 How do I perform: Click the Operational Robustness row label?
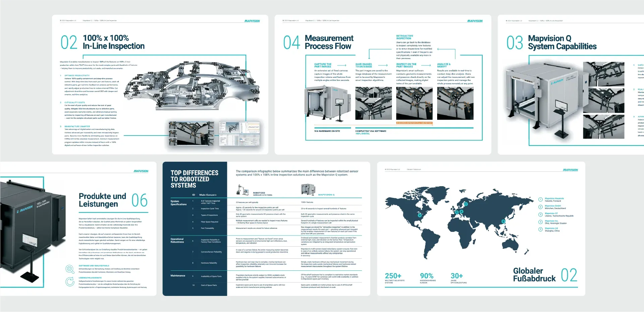(x=177, y=241)
